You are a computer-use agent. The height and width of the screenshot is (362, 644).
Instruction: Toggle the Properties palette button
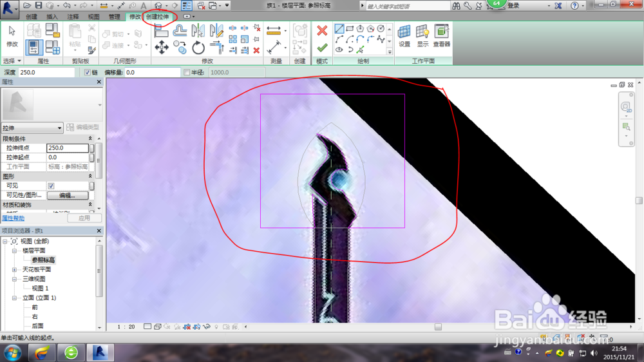tap(33, 47)
